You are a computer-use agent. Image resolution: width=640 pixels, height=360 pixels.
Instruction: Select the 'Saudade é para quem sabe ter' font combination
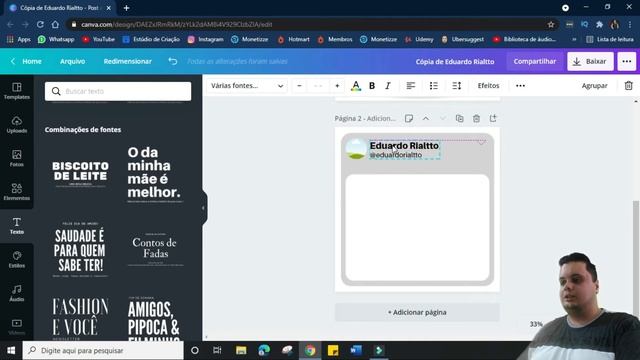(80, 250)
